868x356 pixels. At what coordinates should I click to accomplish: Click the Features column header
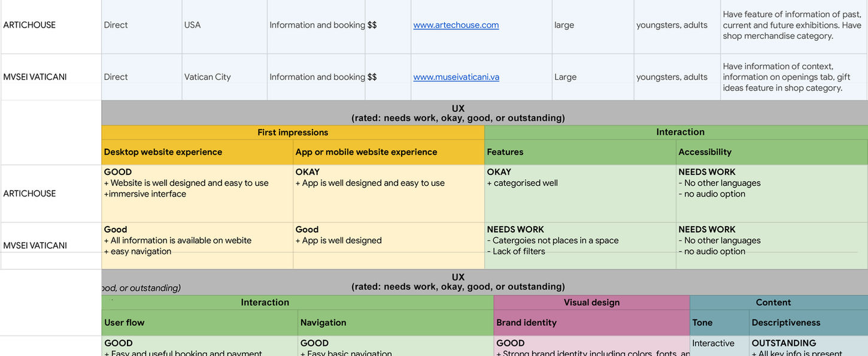coord(580,152)
